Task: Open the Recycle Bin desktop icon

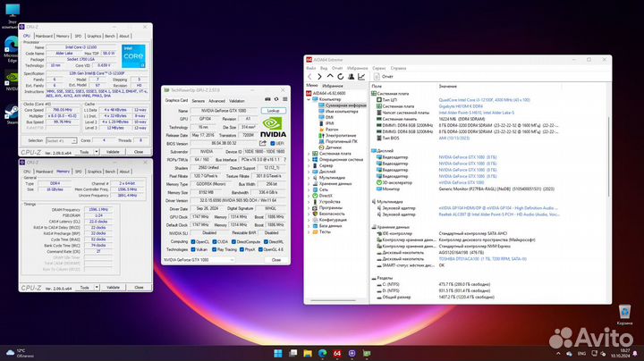Action: pyautogui.click(x=624, y=315)
